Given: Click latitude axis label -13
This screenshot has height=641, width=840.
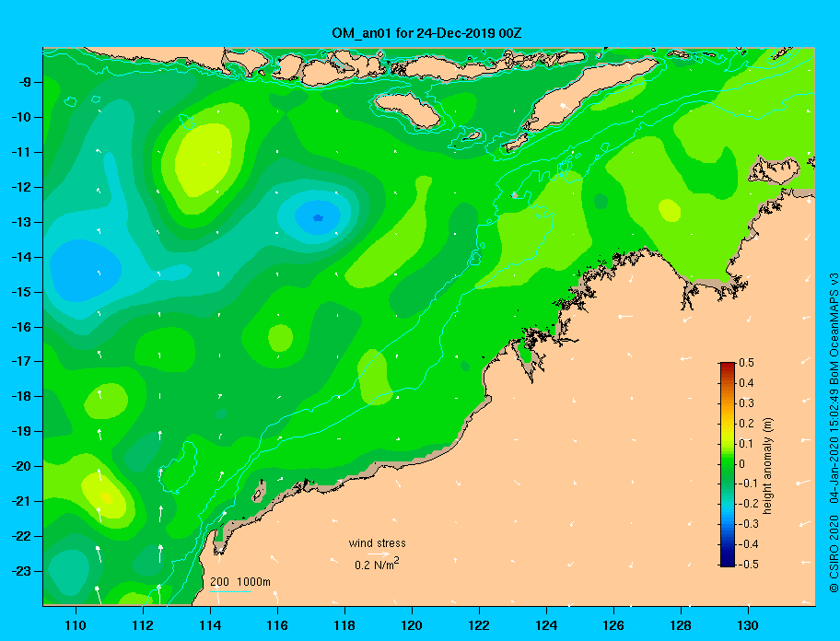Looking at the screenshot, I should tap(21, 222).
